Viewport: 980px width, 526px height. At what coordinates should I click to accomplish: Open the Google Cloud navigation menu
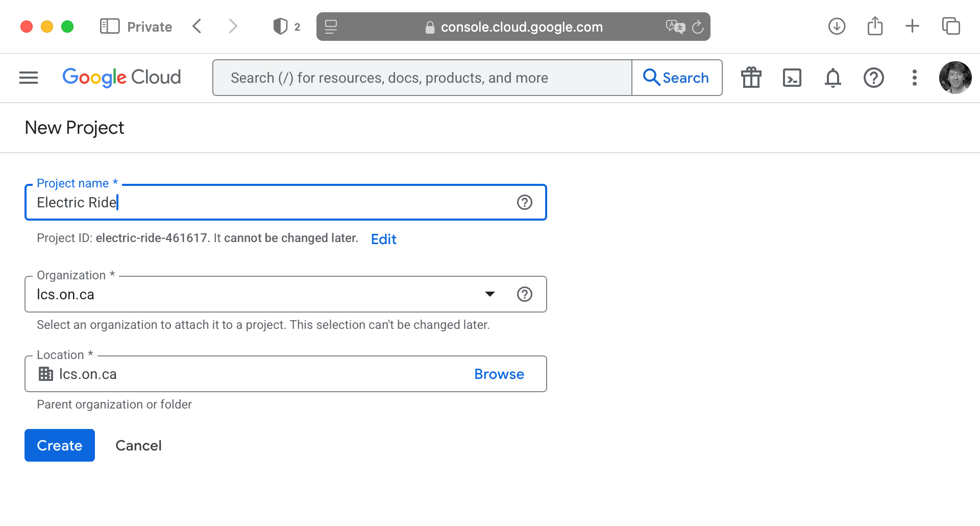[29, 78]
